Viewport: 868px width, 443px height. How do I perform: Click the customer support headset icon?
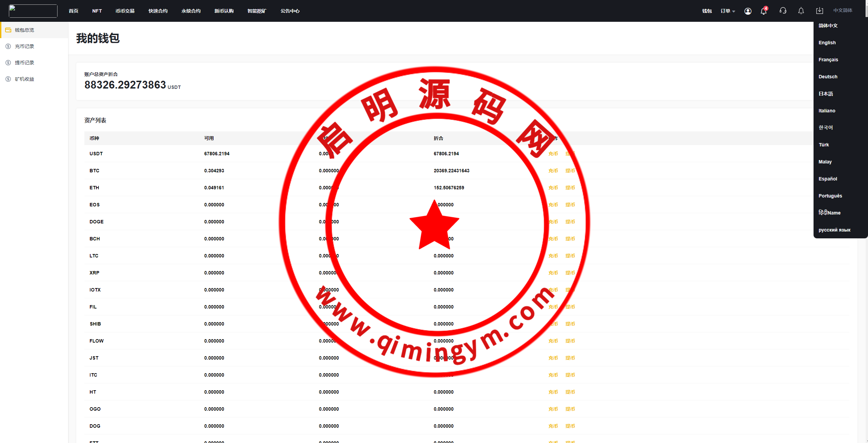(783, 11)
